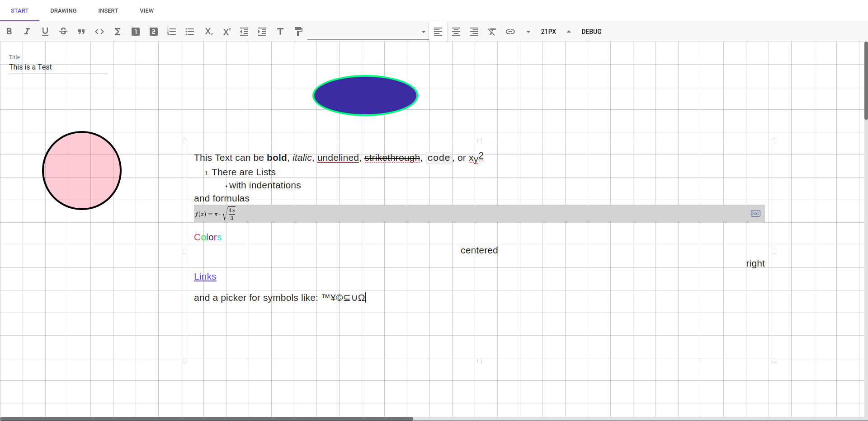Apply superscript formatting
The height and width of the screenshot is (421, 868).
226,32
